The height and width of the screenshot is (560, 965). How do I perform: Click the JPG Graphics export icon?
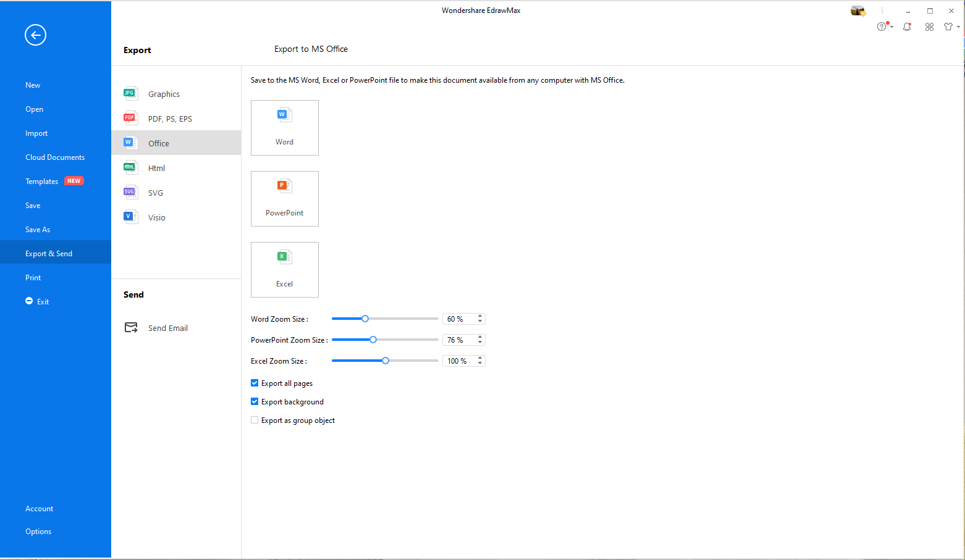pyautogui.click(x=130, y=93)
